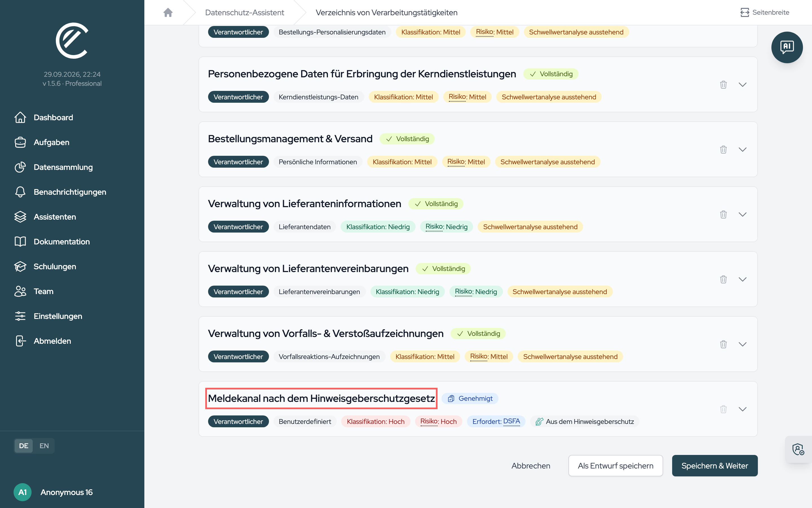The width and height of the screenshot is (812, 508).
Task: Click Speichern & Weiter button
Action: tap(715, 466)
